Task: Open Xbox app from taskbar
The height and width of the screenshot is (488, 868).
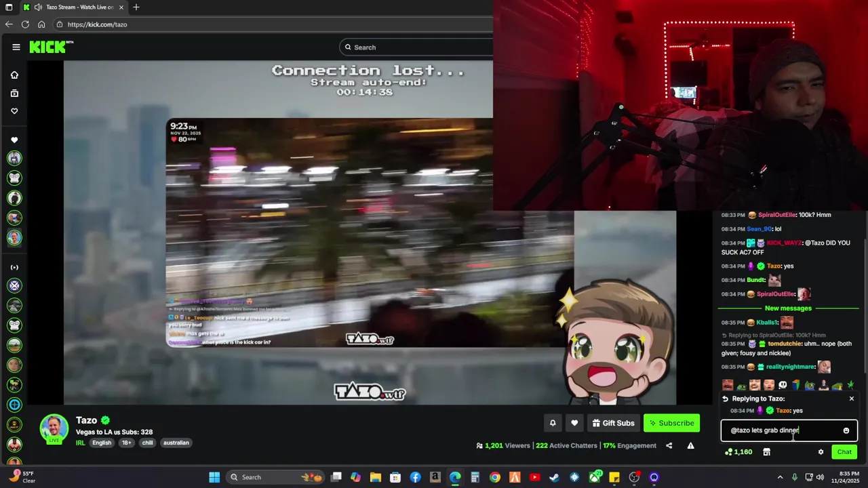Action: pos(595,477)
